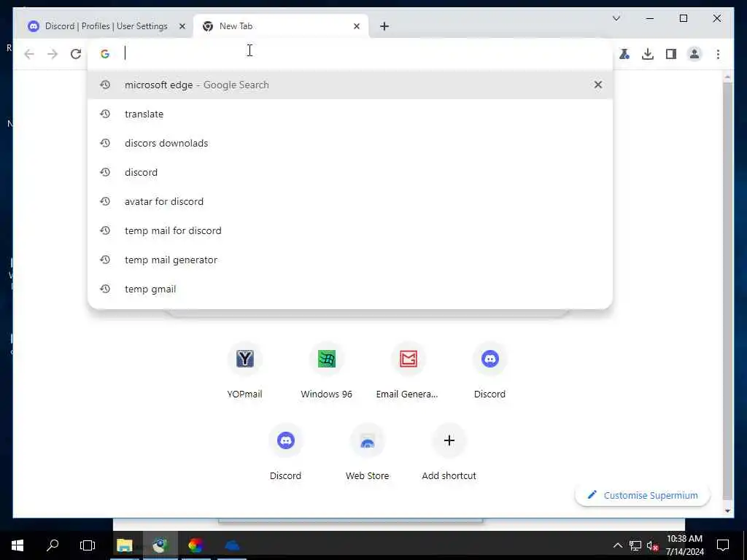Select the discors downolads suggestion
Viewport: 747px width, 560px height.
[x=350, y=143]
